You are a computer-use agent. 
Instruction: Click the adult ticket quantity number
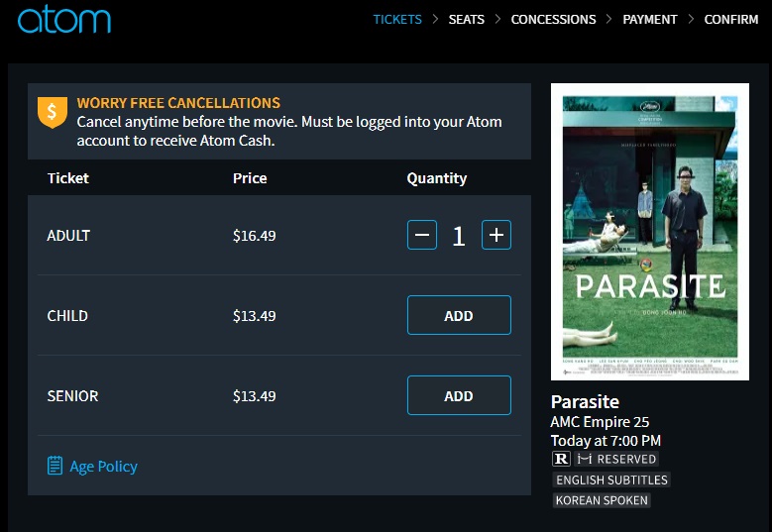(459, 236)
